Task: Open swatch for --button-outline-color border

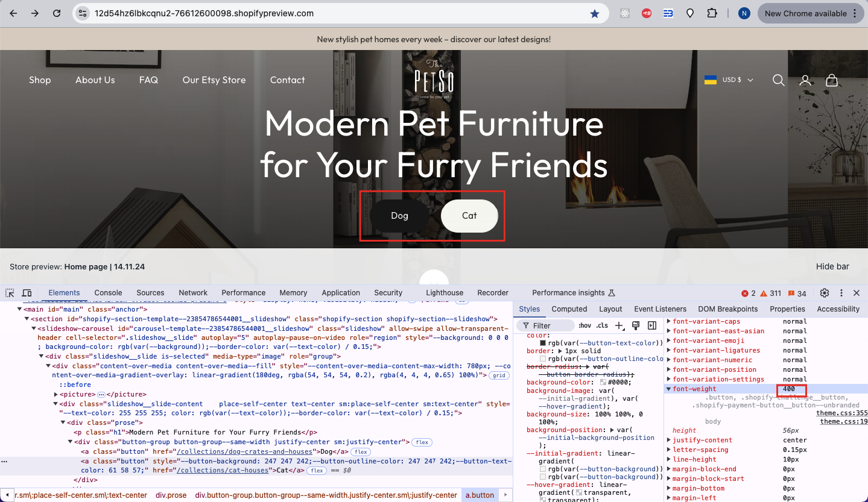Action: point(543,359)
